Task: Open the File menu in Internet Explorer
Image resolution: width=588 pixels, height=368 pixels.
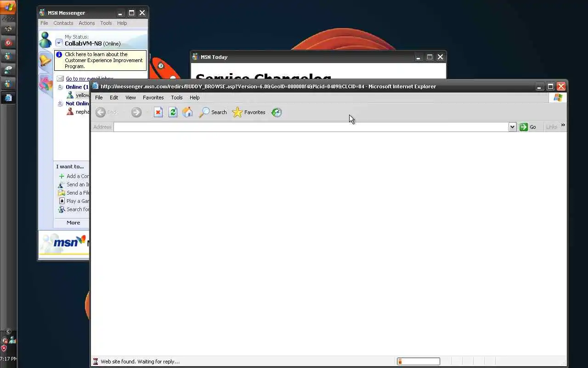Action: click(x=99, y=98)
